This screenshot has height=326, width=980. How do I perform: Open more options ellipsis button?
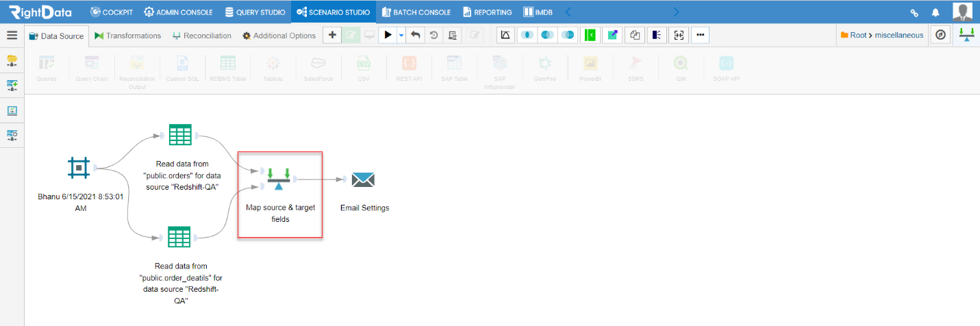[701, 35]
